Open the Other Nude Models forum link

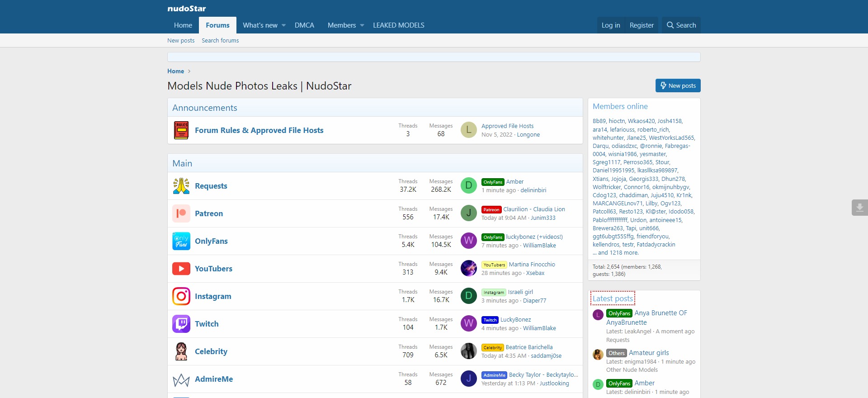click(x=632, y=370)
